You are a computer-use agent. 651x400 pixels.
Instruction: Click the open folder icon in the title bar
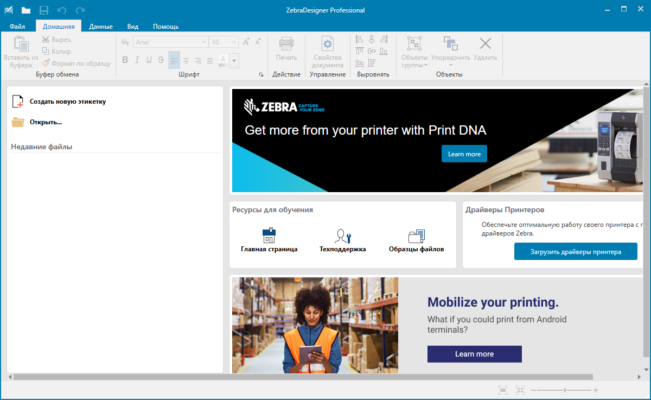pos(26,10)
